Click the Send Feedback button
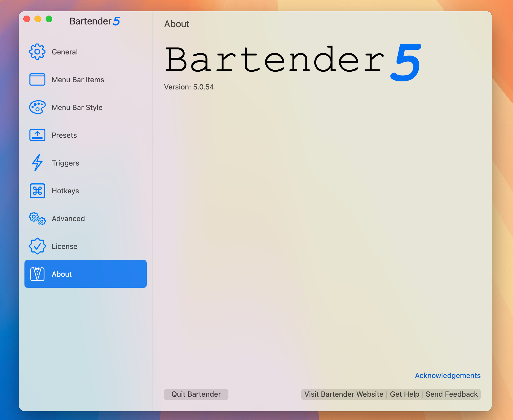Screen dimensions: 513x420 pyautogui.click(x=452, y=394)
